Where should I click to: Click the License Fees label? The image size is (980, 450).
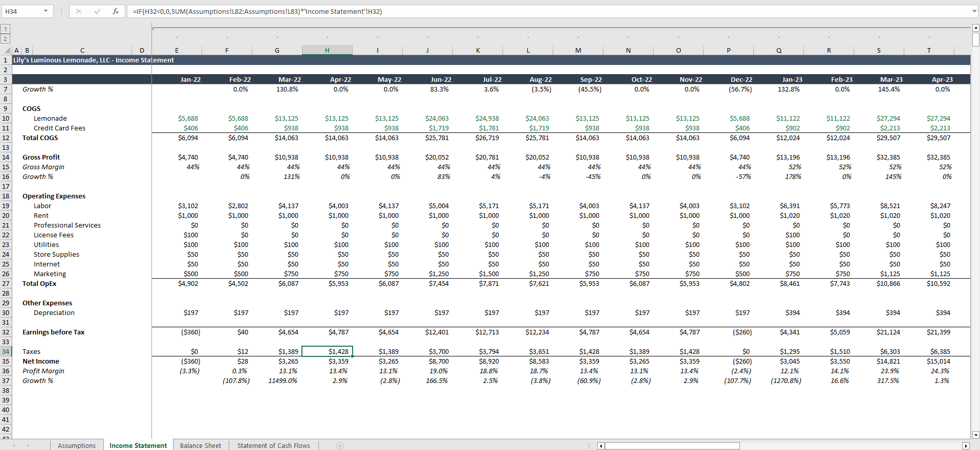(x=54, y=235)
